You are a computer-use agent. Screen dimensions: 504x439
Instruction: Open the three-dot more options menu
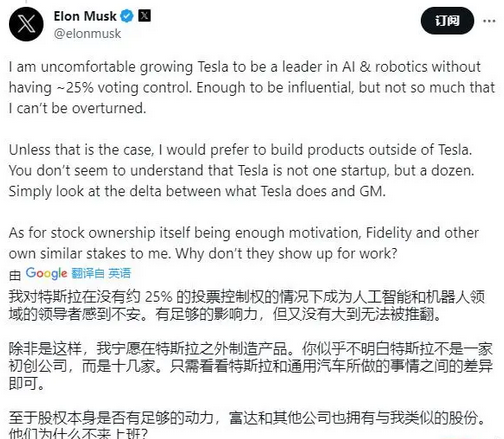(489, 21)
